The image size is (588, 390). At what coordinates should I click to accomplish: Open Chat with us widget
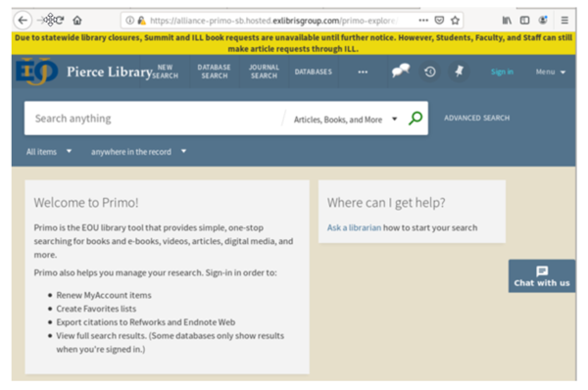tap(542, 276)
